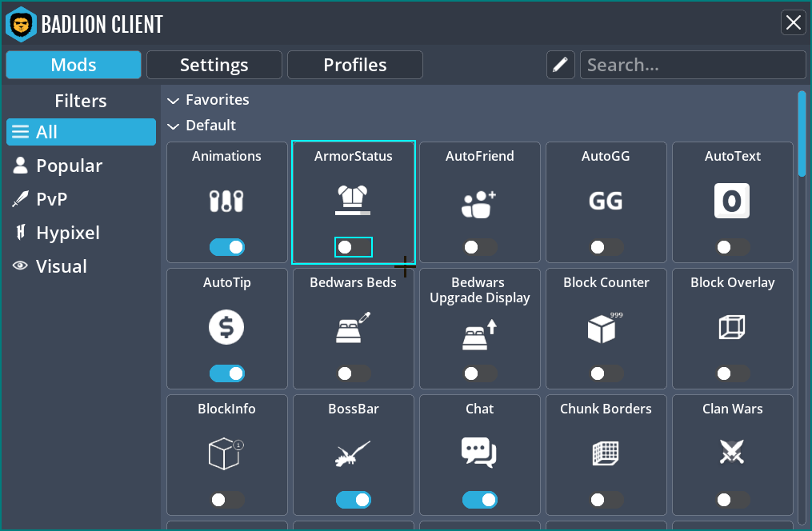Image resolution: width=812 pixels, height=531 pixels.
Task: Click the mods list vertical scrollbar
Action: [x=802, y=134]
